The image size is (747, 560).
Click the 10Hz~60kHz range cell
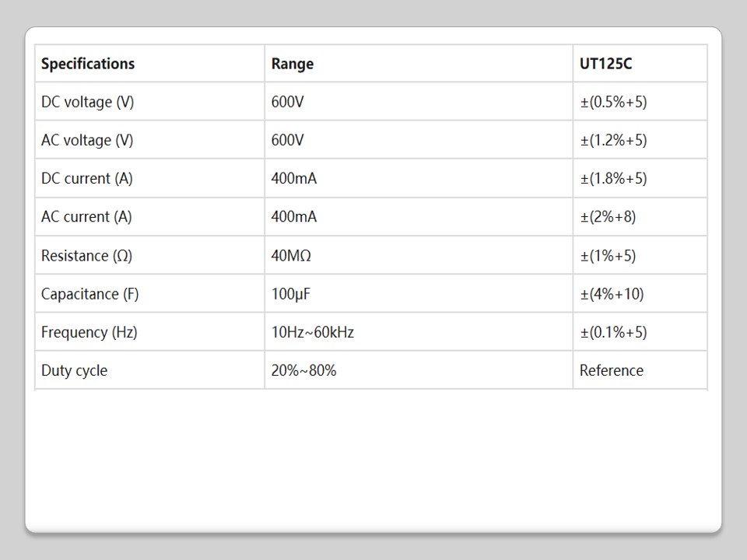(x=312, y=332)
